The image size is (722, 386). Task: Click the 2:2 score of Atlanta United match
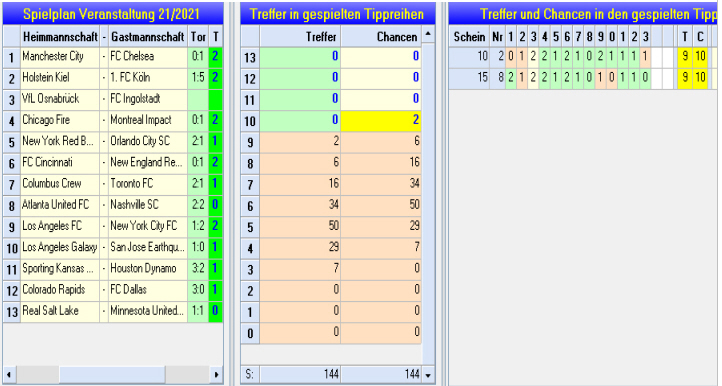[x=198, y=205]
